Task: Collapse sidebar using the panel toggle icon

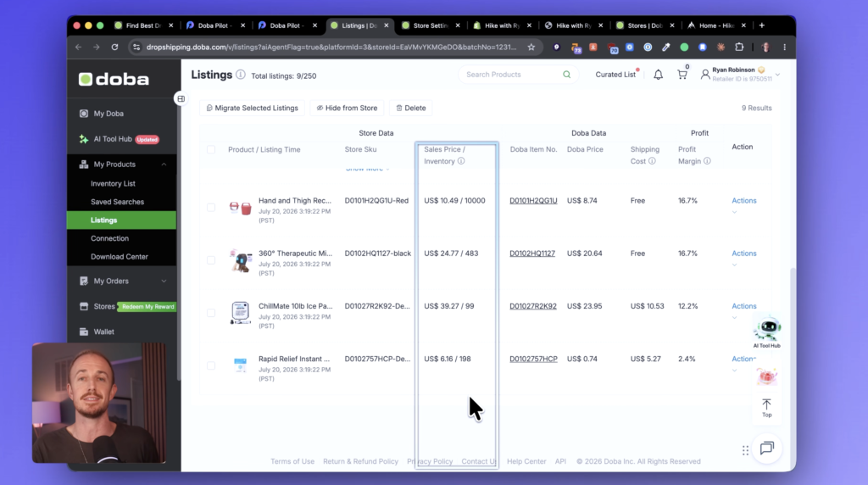Action: [181, 98]
